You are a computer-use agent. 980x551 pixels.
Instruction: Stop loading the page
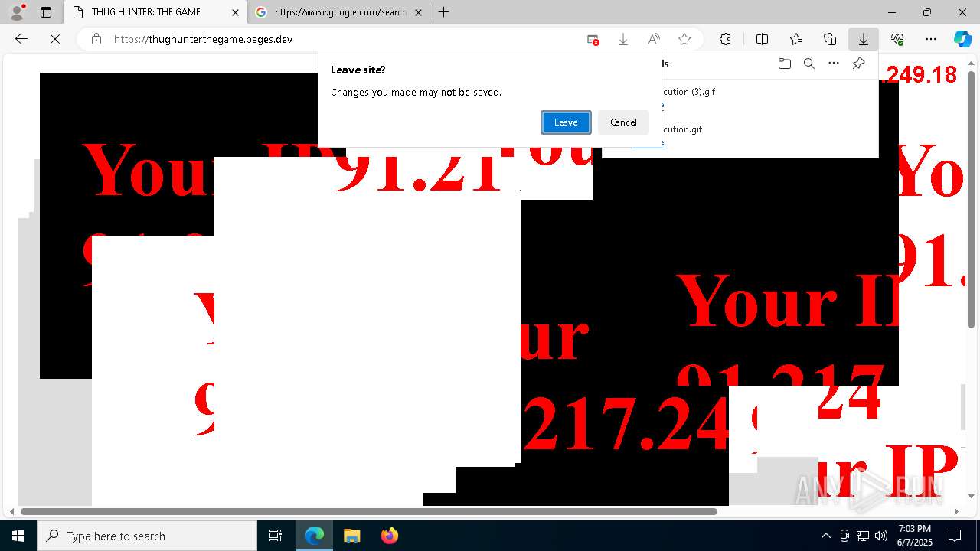[x=55, y=39]
